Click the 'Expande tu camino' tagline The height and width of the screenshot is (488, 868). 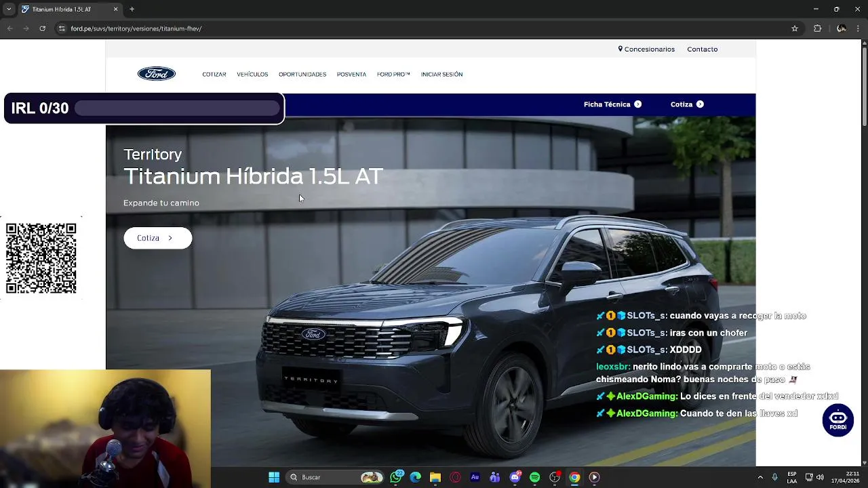tap(161, 203)
